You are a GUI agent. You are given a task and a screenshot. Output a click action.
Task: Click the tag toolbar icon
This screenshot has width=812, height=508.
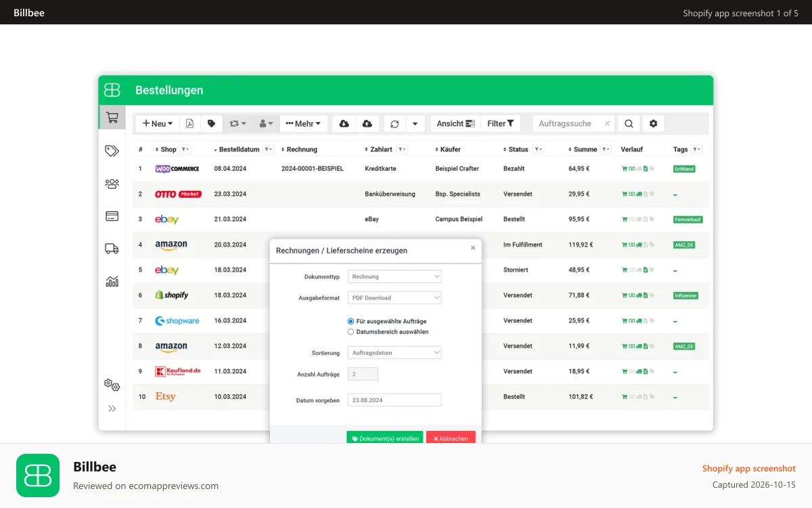coord(211,123)
